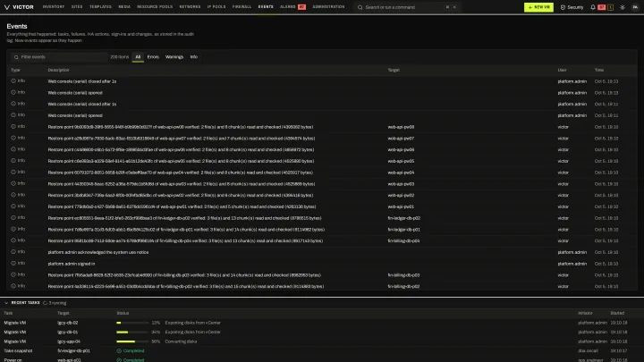Sort by the events Target column header

point(394,71)
